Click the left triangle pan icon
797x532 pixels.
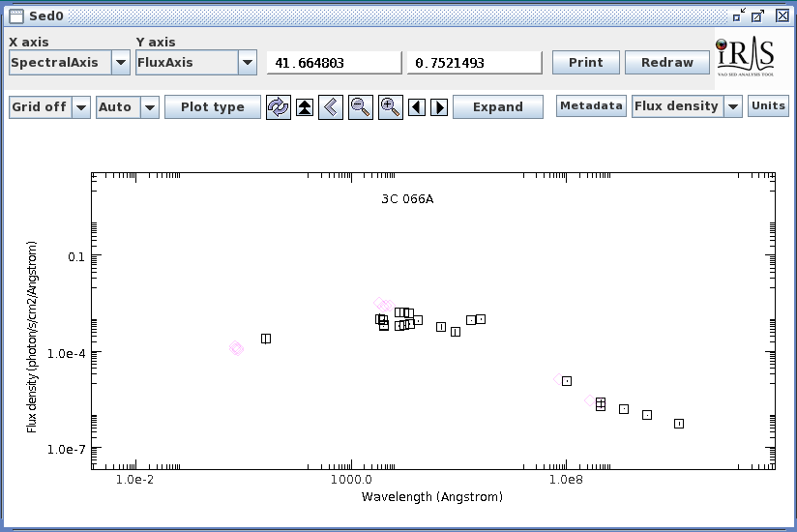[417, 107]
